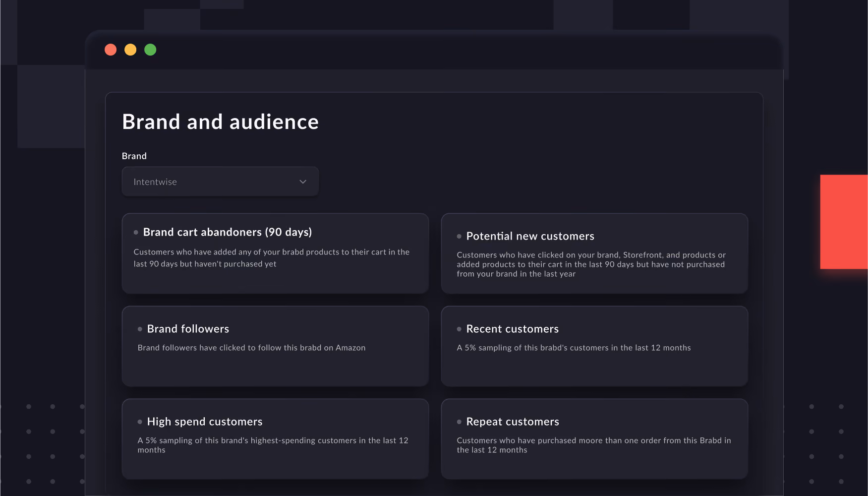The height and width of the screenshot is (496, 868).
Task: Click the chevron arrow in Brand dropdown
Action: pyautogui.click(x=303, y=182)
